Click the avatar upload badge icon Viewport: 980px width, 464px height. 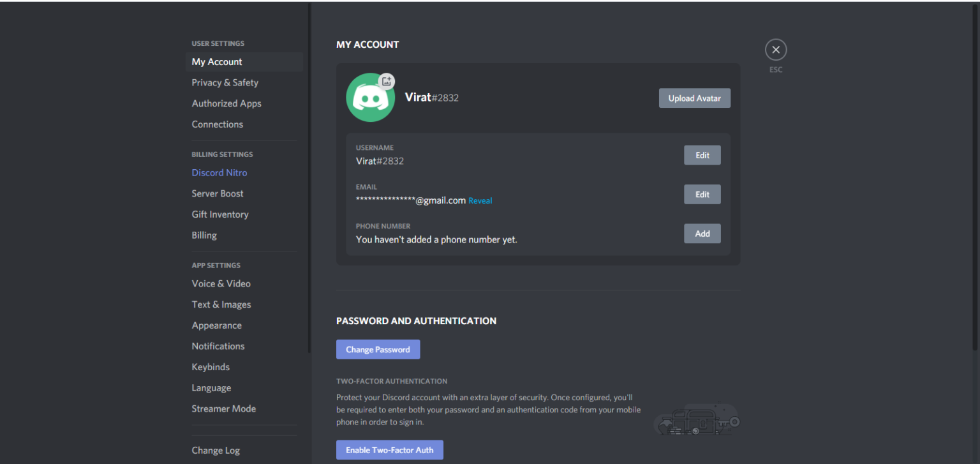point(387,80)
